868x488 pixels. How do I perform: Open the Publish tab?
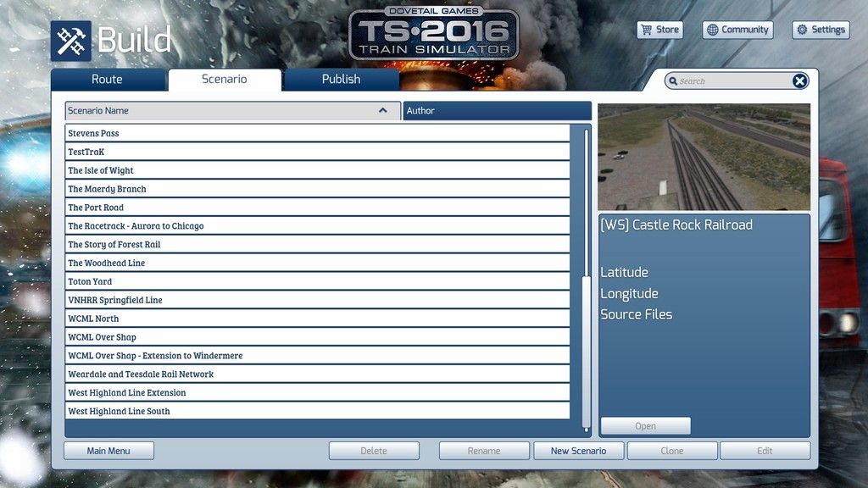pyautogui.click(x=341, y=79)
